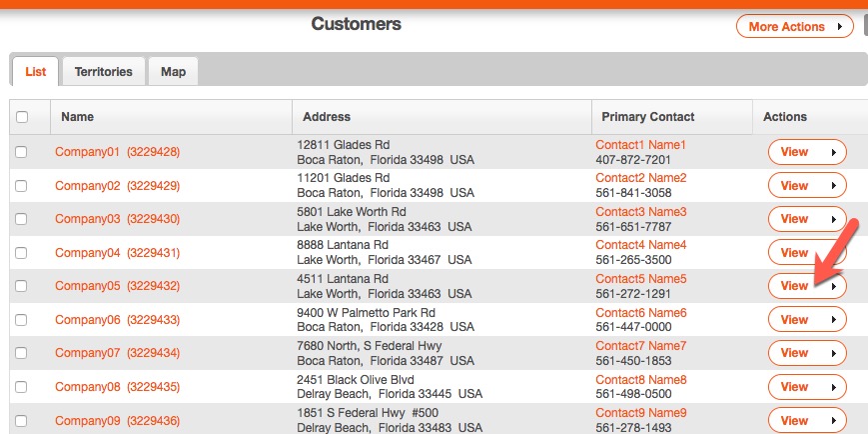Check the box for Company01
Viewport: 868px width, 434px height.
tap(22, 152)
